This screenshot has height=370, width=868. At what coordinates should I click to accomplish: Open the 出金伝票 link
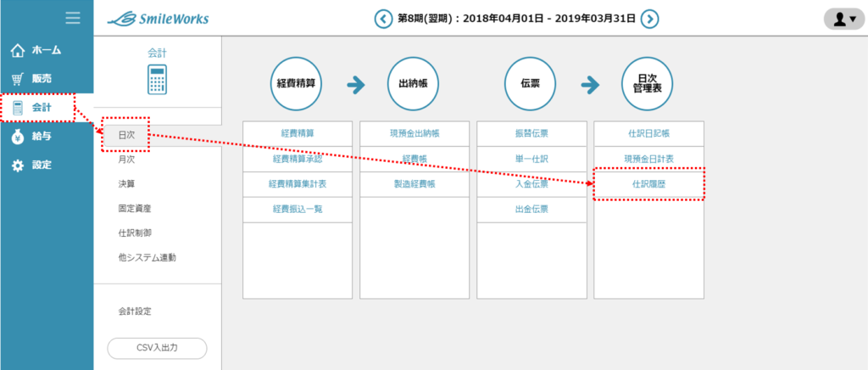click(532, 210)
